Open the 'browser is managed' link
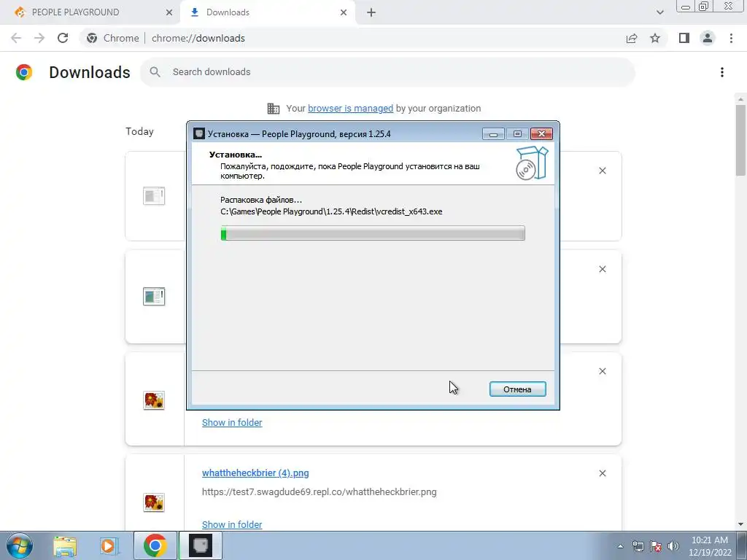The height and width of the screenshot is (560, 747). (350, 108)
